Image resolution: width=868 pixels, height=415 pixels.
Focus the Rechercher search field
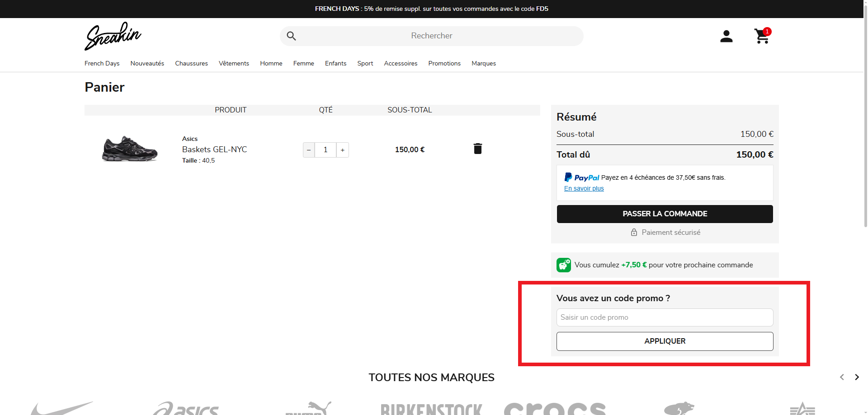(x=432, y=36)
